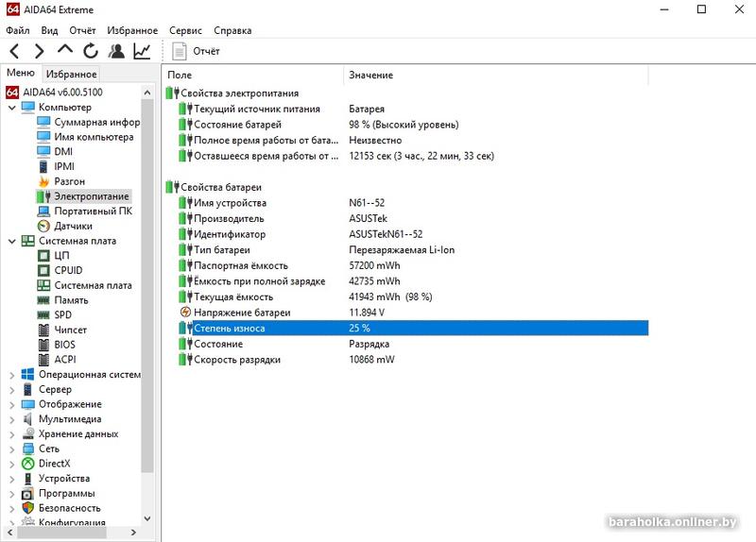The image size is (756, 542).
Task: Collapse the Системная плата tree node
Action: [12, 241]
